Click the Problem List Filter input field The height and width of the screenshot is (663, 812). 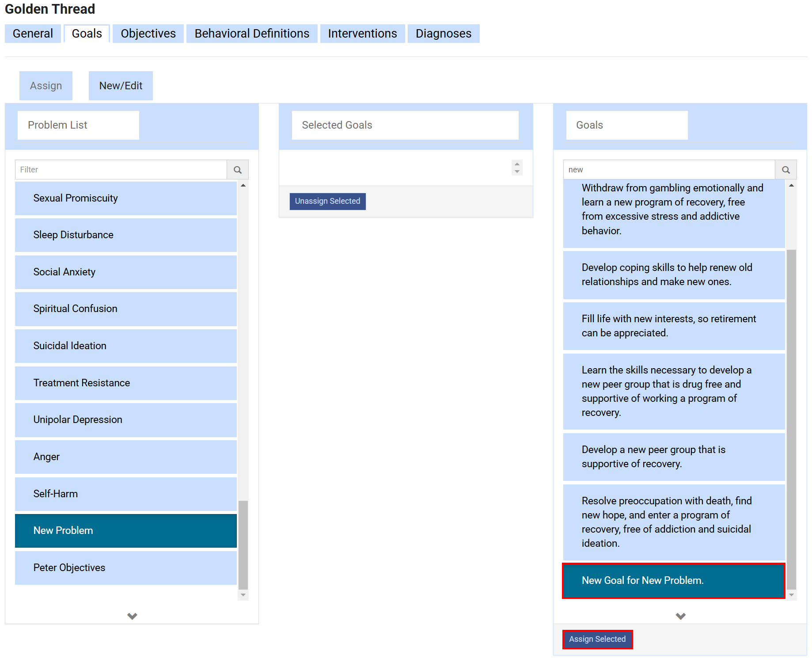click(121, 170)
